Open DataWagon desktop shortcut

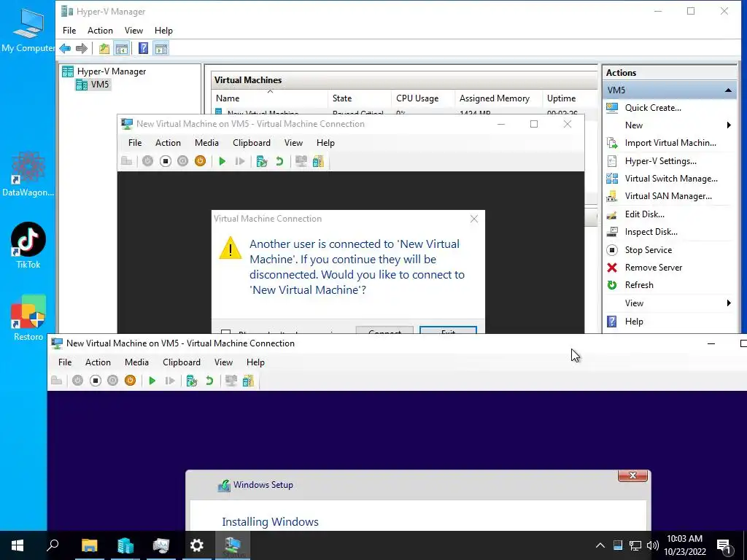28,174
